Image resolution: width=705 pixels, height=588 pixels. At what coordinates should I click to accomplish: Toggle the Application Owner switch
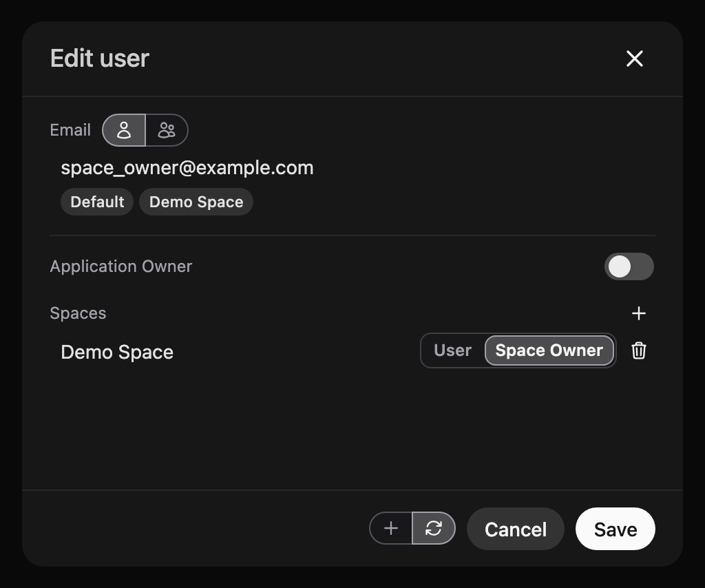(x=629, y=266)
